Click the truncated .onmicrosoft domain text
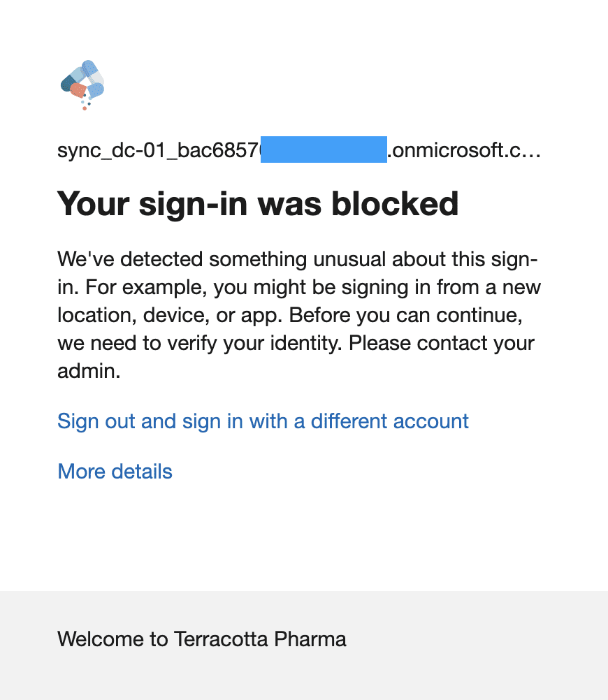This screenshot has width=608, height=700. (464, 150)
